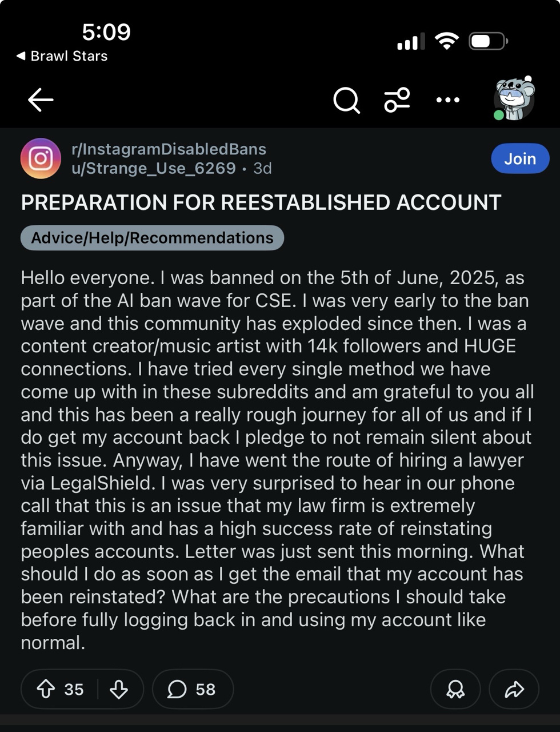Tap the post body text
This screenshot has width=560, height=732.
coord(278,460)
